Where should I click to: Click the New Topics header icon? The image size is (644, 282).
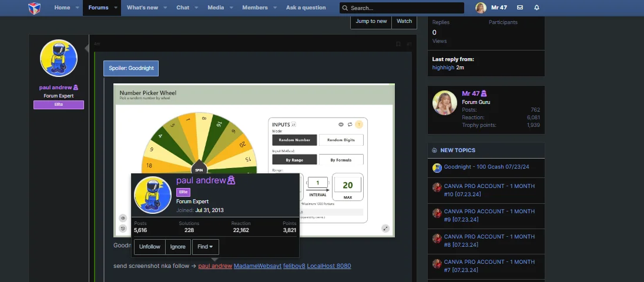coord(435,150)
